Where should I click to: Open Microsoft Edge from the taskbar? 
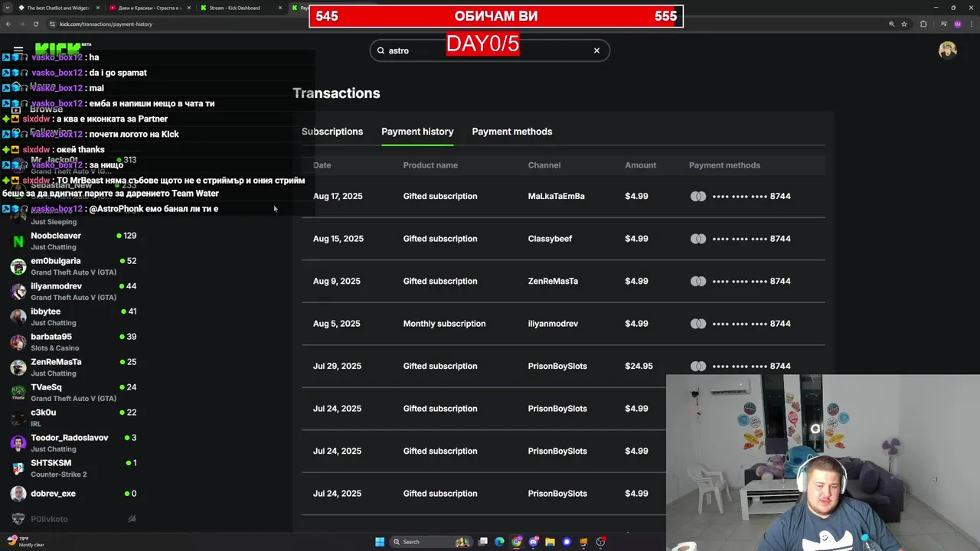tap(499, 542)
